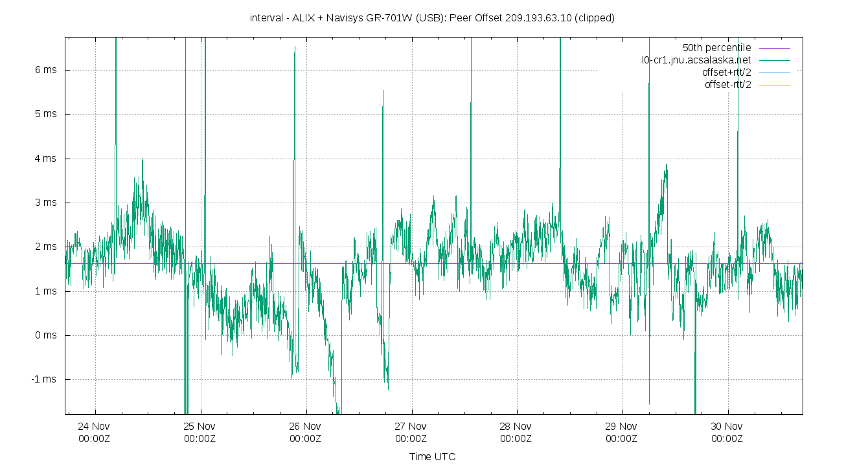The image size is (868, 466).
Task: Click the line sample beside offset-rtt/2
Action: coord(773,85)
